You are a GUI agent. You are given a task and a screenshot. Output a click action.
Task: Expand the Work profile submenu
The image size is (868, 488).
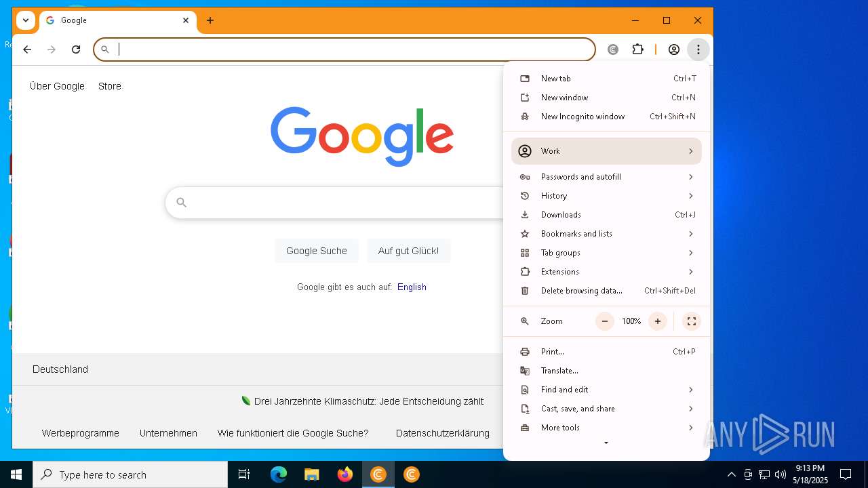tap(607, 151)
